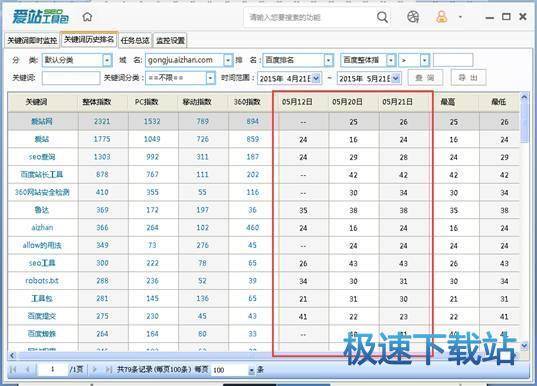Image resolution: width=537 pixels, height=386 pixels.
Task: Click the 查询 query button
Action: click(x=425, y=78)
